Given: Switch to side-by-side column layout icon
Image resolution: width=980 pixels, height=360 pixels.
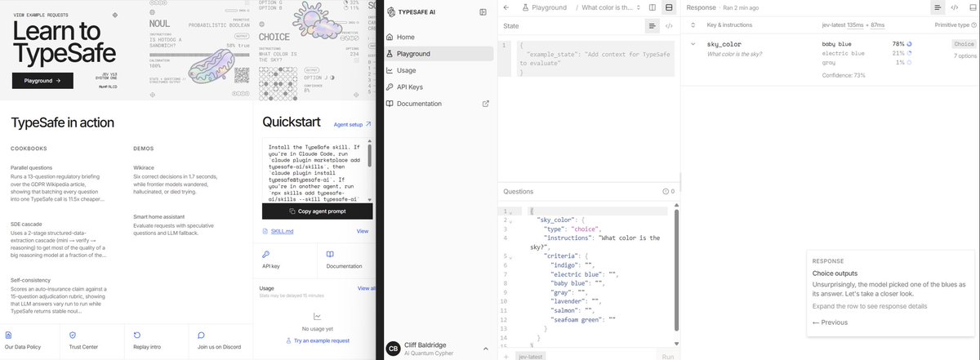Looking at the screenshot, I should (653, 7).
